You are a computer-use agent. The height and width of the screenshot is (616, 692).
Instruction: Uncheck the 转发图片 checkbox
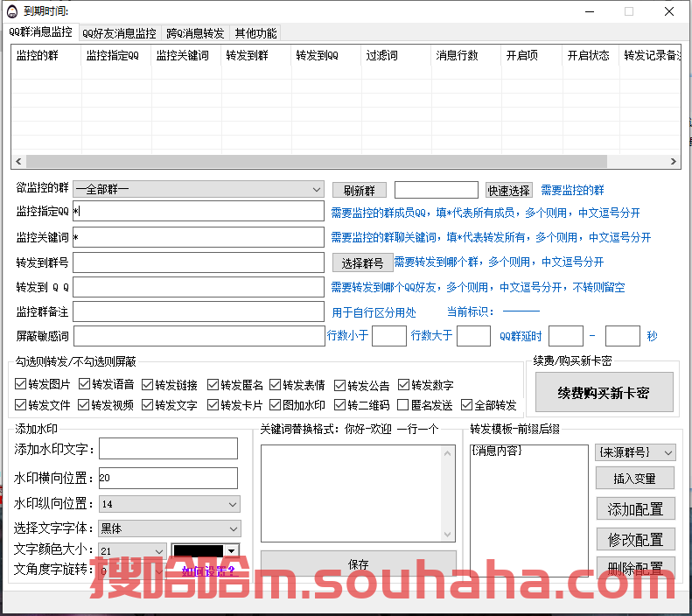coord(21,384)
